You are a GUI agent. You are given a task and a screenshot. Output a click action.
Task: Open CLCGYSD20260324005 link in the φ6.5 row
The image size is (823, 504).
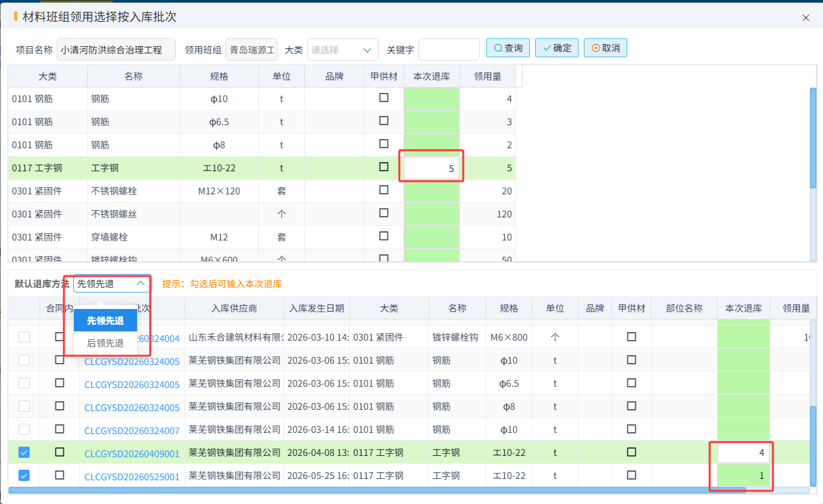pyautogui.click(x=132, y=385)
